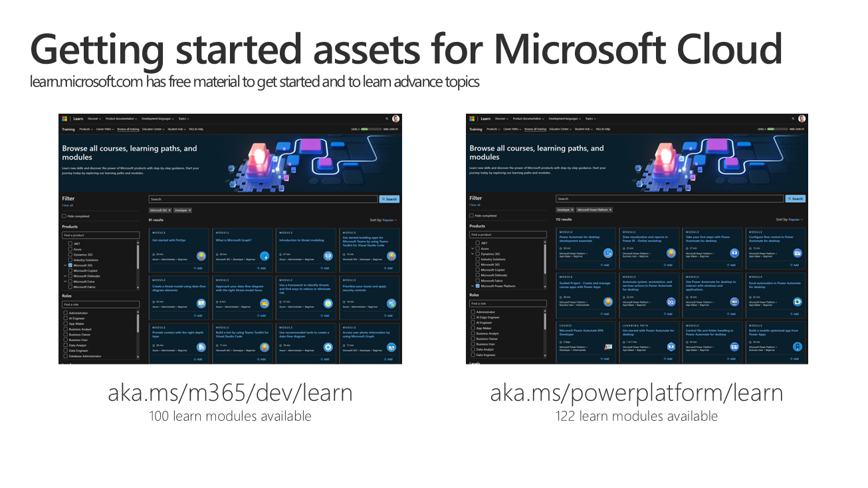Open Student Hub dropdown in right screenshot
This screenshot has width=868, height=488.
[584, 129]
